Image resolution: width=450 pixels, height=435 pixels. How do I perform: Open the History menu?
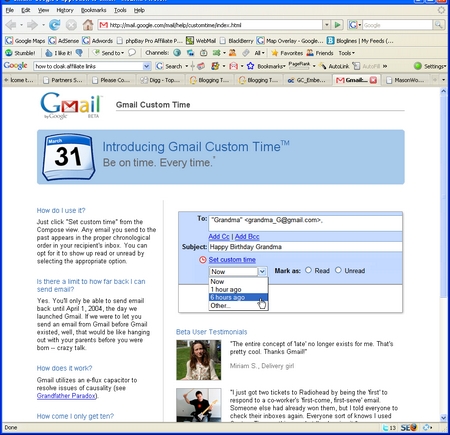[65, 10]
